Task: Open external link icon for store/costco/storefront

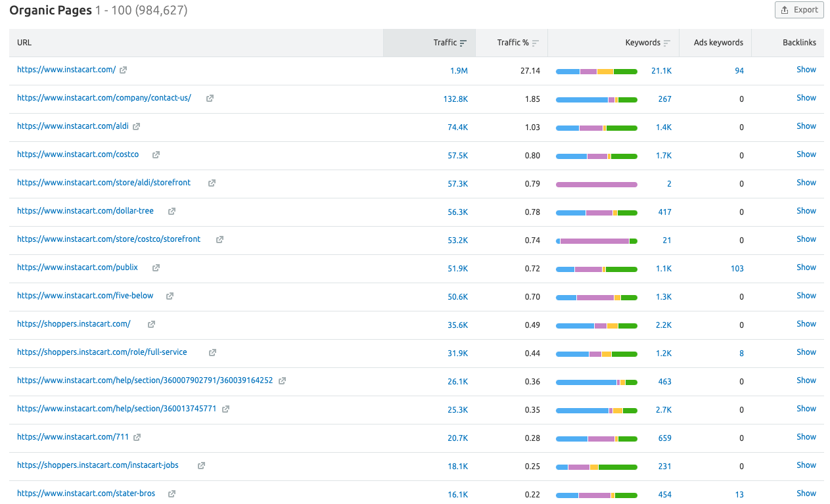Action: [219, 239]
